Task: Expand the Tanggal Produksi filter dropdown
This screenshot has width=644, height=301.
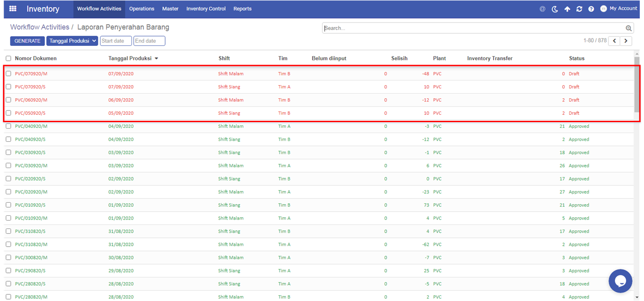Action: 72,41
